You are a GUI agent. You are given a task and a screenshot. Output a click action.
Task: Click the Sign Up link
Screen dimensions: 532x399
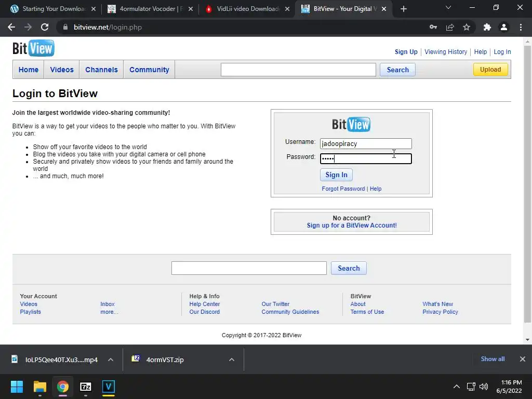(406, 52)
